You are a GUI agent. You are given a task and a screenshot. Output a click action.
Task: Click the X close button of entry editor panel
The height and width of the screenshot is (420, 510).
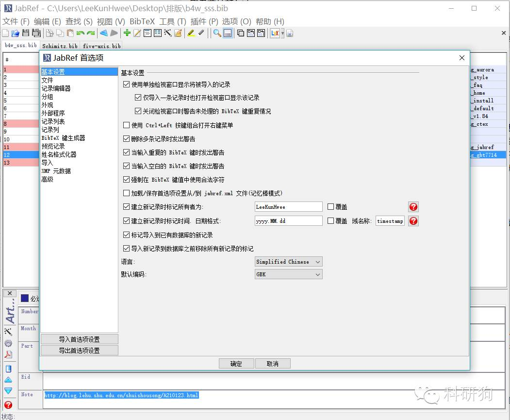10,293
